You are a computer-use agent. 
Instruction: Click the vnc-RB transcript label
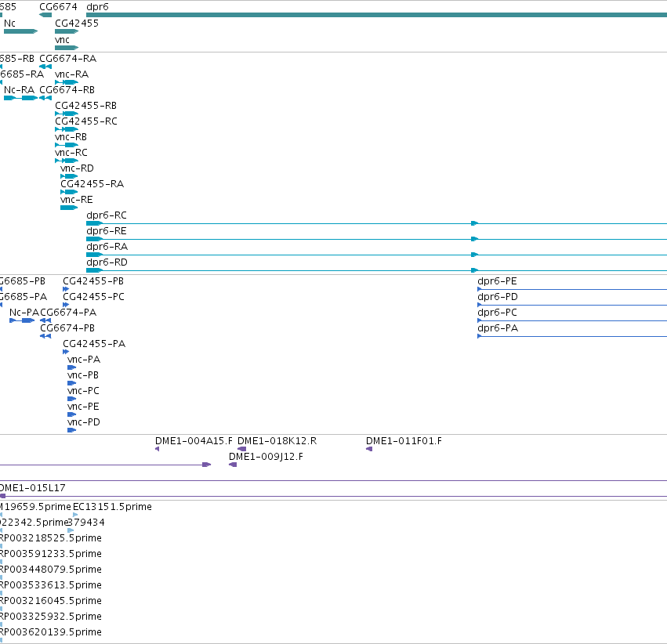71,137
